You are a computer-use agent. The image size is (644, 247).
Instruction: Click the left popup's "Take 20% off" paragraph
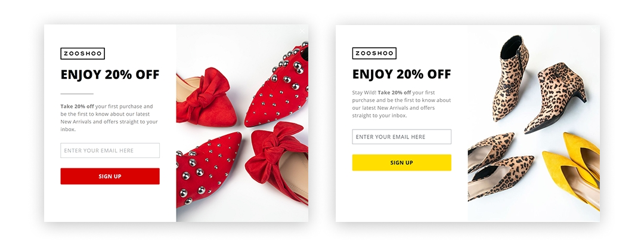coord(109,118)
